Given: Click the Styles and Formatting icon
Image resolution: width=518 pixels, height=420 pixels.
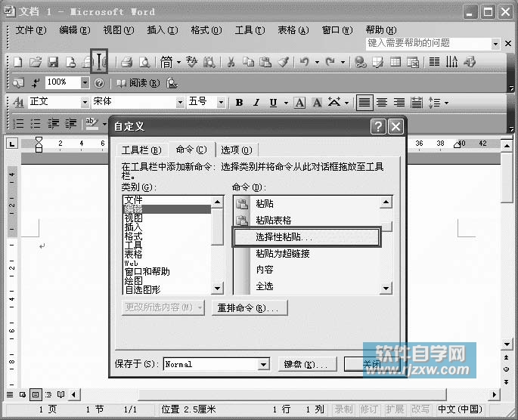Looking at the screenshot, I should [x=18, y=103].
